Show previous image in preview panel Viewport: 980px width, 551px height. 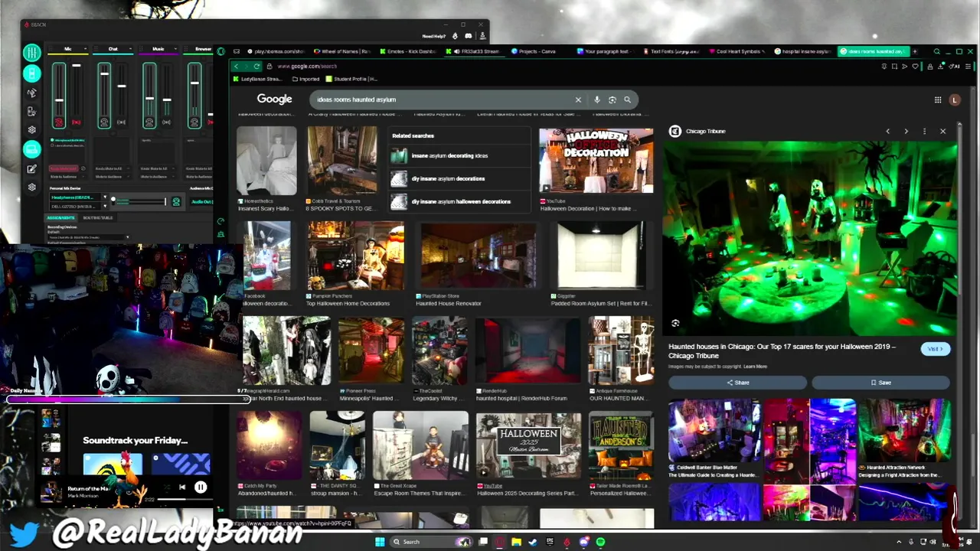pos(887,132)
